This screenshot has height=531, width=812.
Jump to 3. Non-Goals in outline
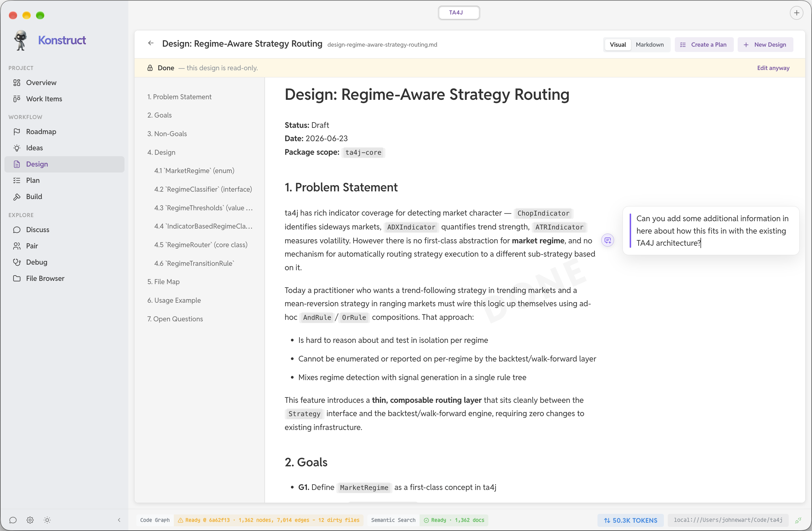coord(167,133)
